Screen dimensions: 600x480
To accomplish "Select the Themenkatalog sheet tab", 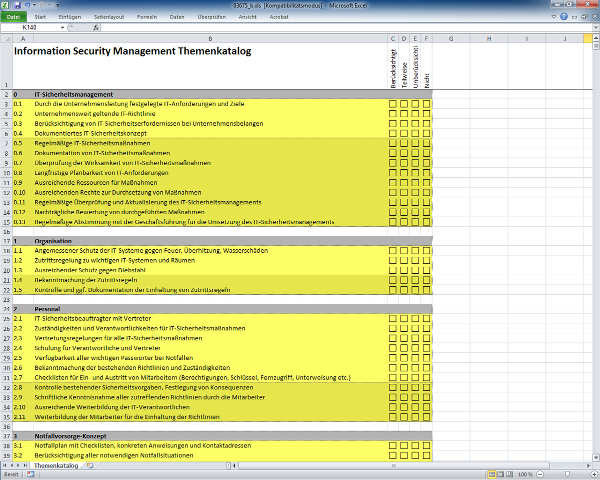I will tap(56, 466).
